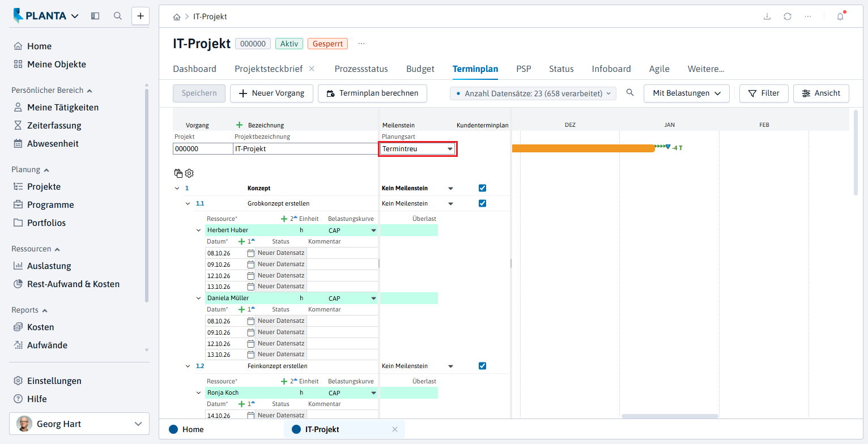868x444 pixels.
Task: Click the Projektbezeichnung field containing IT-Projekt
Action: [x=305, y=149]
